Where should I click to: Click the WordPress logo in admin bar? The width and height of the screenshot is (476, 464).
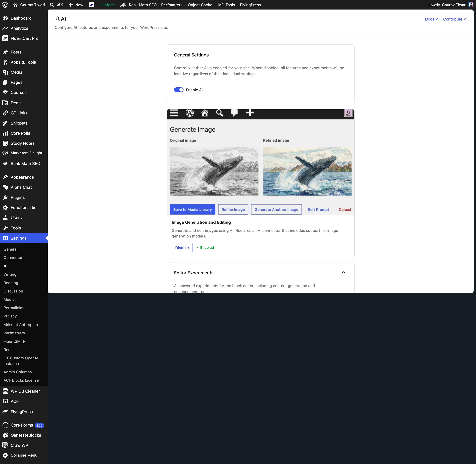coord(5,5)
